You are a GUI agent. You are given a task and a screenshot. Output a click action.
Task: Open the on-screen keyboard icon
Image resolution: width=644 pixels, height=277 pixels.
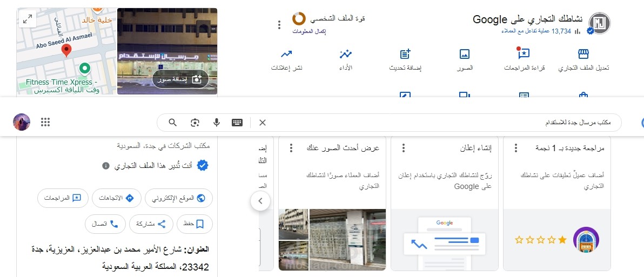[237, 122]
